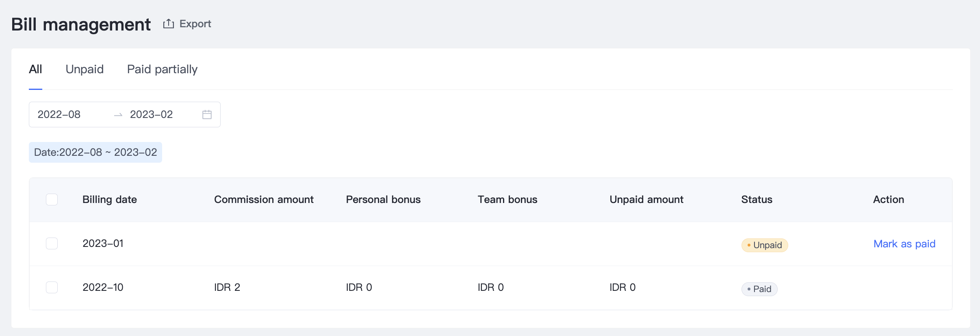This screenshot has width=980, height=336.
Task: Click the Unpaid amount column header
Action: point(646,200)
